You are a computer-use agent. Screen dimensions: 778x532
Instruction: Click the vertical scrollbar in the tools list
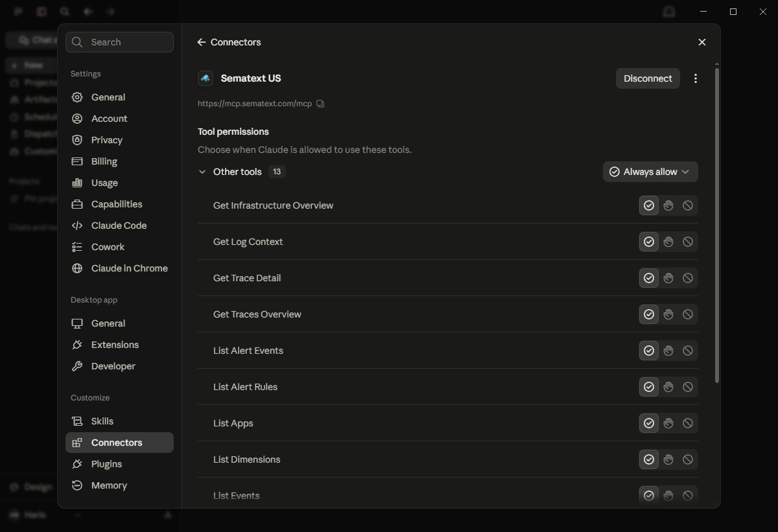click(x=716, y=224)
